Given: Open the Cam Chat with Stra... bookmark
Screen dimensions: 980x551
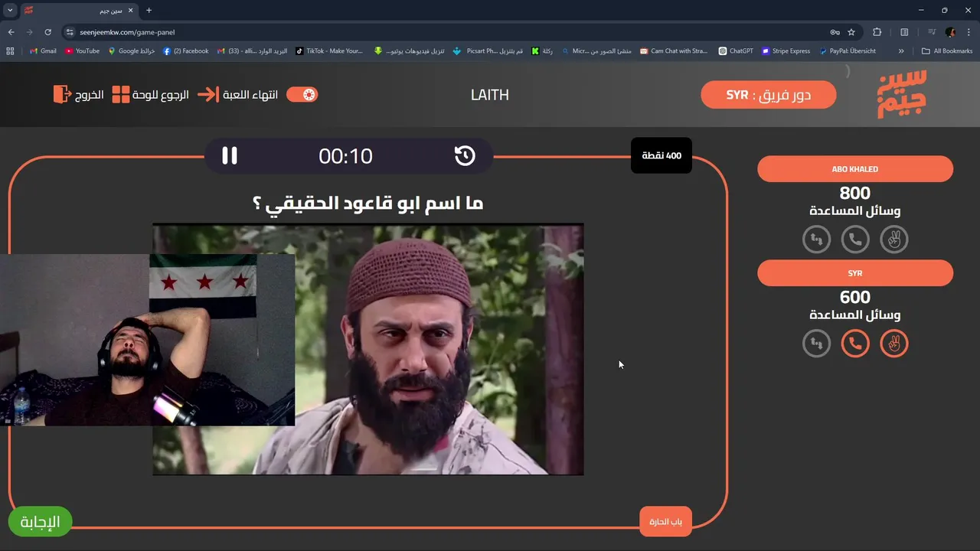Looking at the screenshot, I should tap(674, 51).
